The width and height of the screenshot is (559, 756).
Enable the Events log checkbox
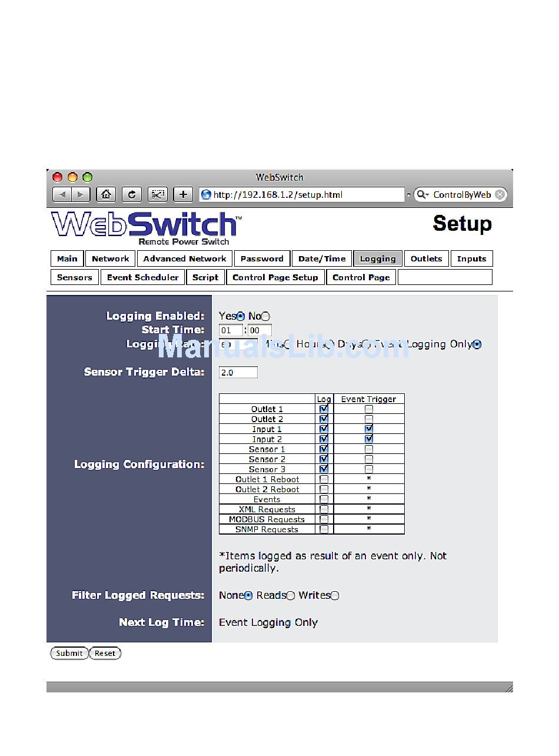coord(324,499)
